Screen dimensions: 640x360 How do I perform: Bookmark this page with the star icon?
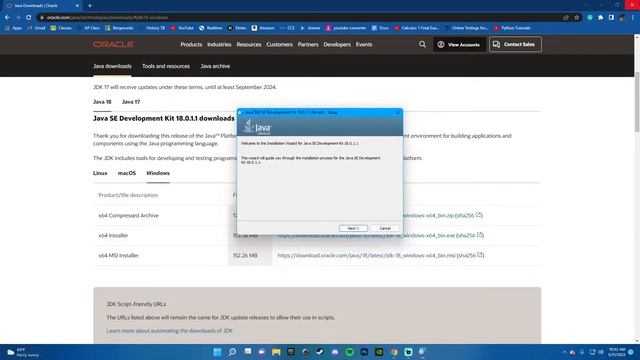576,18
